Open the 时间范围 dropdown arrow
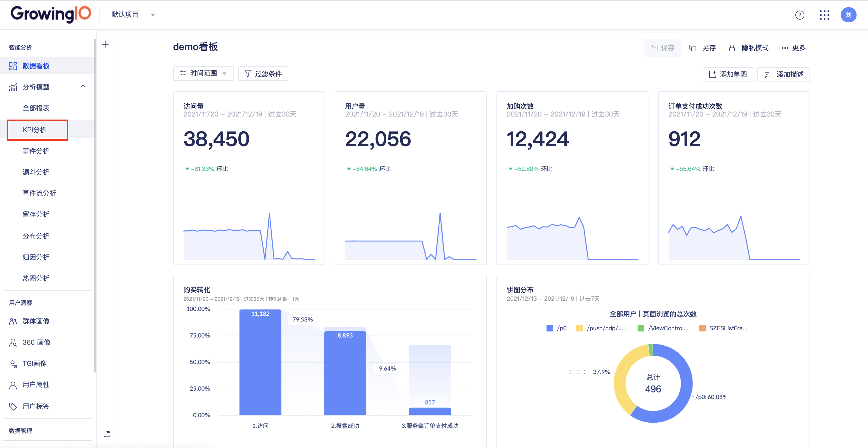Screen dimensions: 868x448 tap(224, 74)
